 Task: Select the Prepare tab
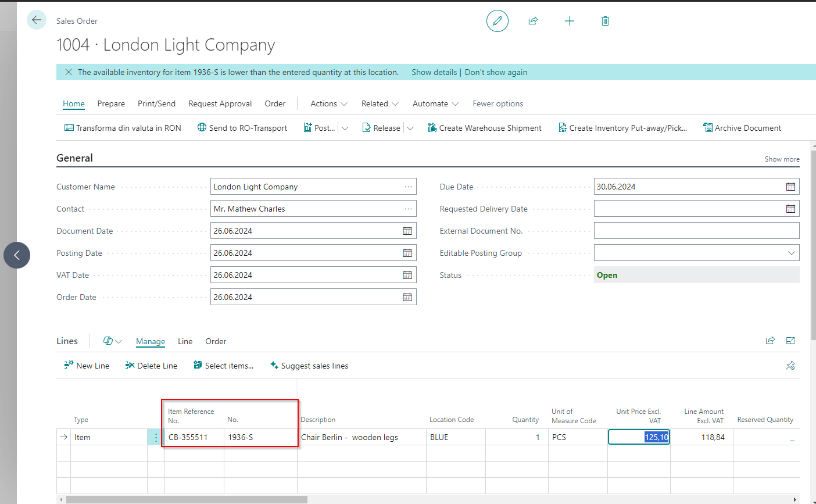point(111,103)
